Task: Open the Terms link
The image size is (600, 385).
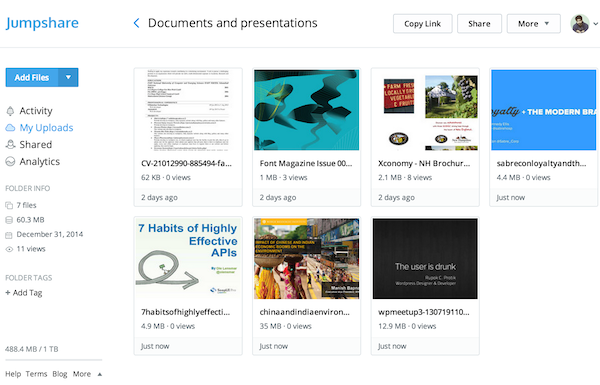Action: coord(36,374)
